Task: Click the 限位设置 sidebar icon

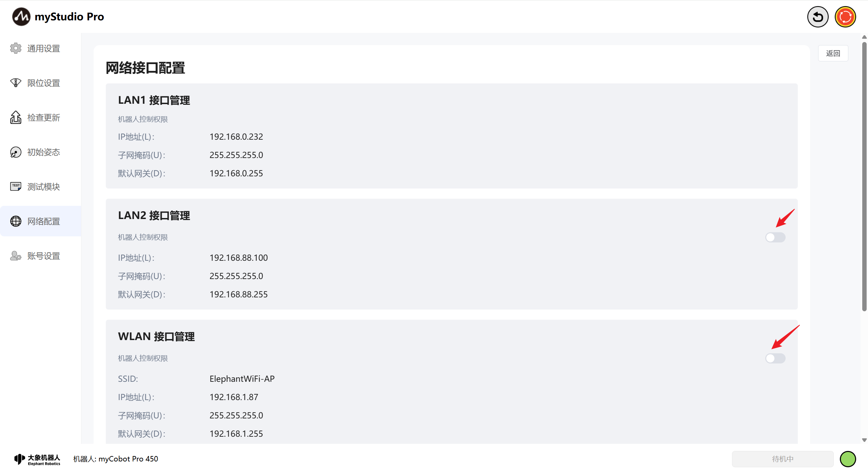Action: pyautogui.click(x=16, y=83)
